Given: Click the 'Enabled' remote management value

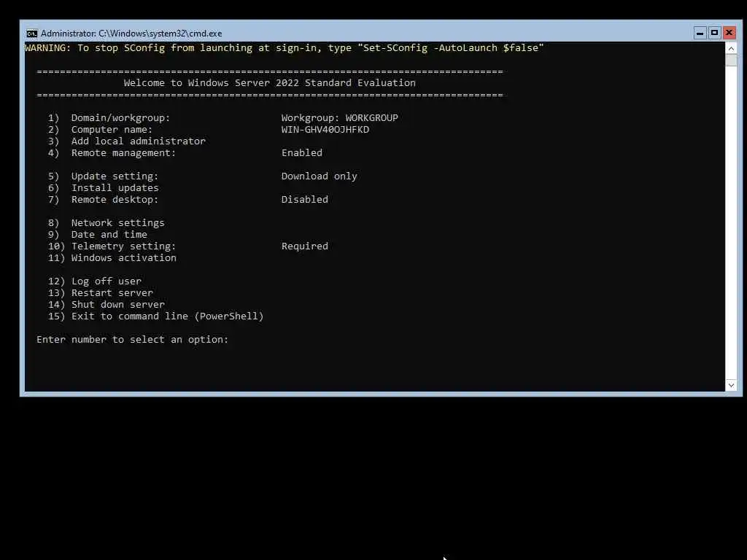Looking at the screenshot, I should [x=301, y=153].
